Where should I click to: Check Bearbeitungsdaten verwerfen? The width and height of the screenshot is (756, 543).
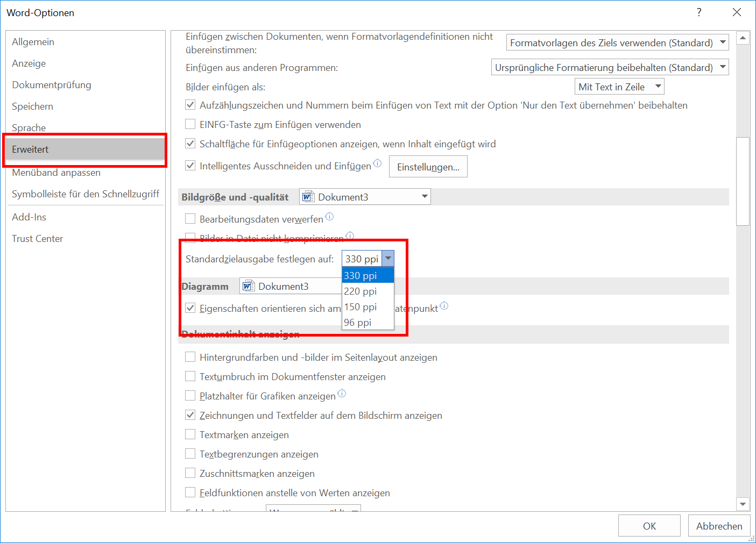[190, 219]
